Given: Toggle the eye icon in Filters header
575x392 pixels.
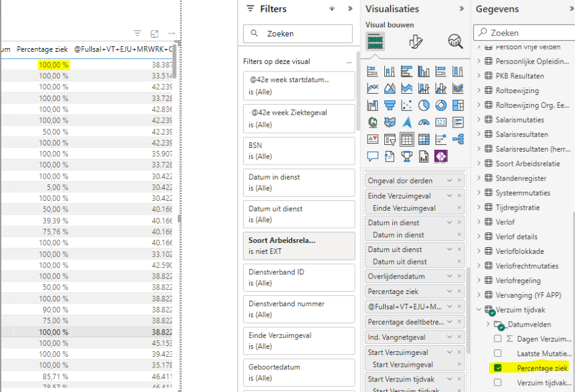Looking at the screenshot, I should 332,9.
